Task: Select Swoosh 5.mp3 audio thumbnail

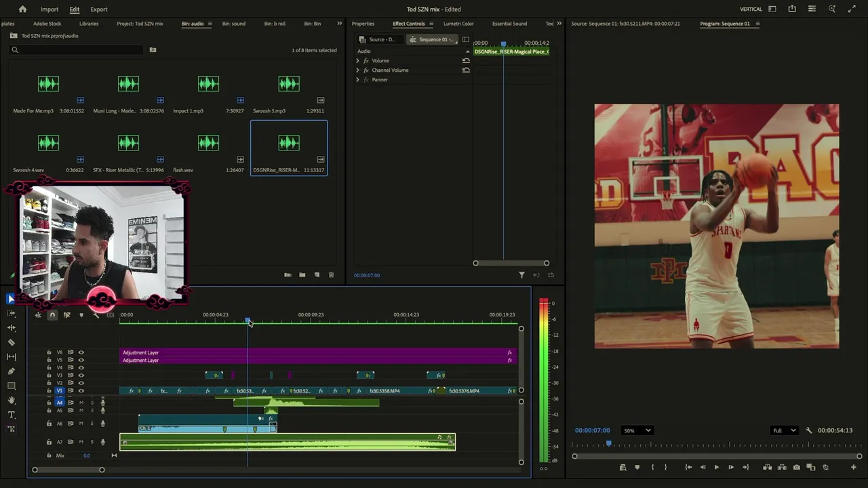Action: 288,84
